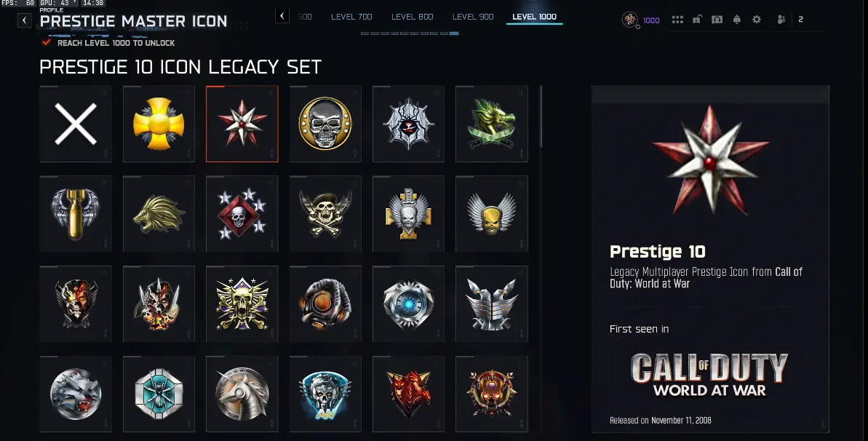Open the notifications bell icon
Screen dimensions: 868x441
[x=737, y=20]
